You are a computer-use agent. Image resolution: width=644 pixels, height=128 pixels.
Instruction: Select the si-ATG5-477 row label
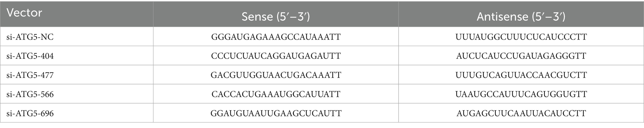click(30, 75)
